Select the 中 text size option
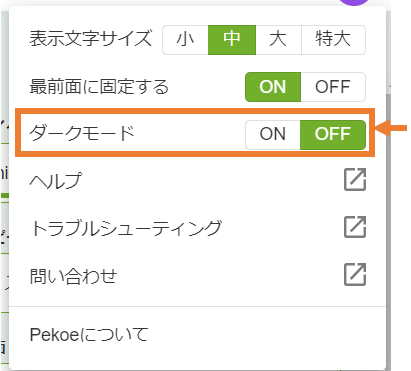The height and width of the screenshot is (371, 411). [232, 39]
